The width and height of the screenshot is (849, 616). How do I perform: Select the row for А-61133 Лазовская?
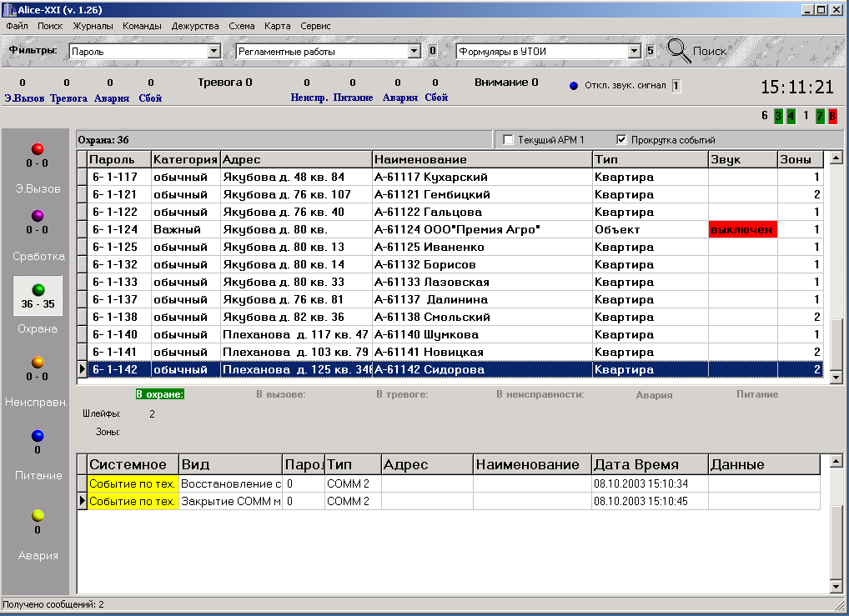[x=455, y=282]
